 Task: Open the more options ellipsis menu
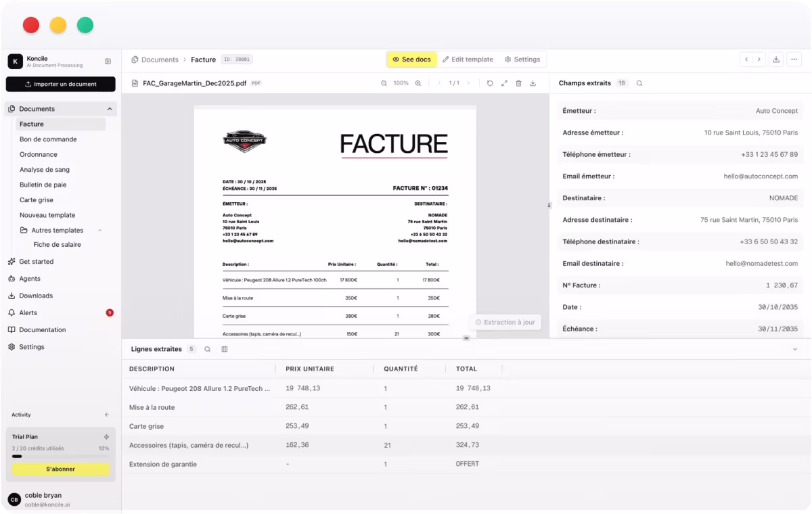click(794, 60)
